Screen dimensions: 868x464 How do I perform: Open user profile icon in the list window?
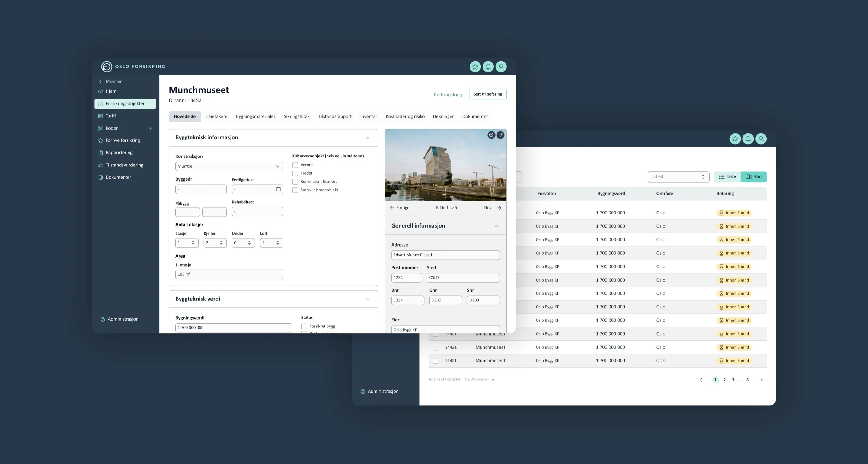coord(761,139)
